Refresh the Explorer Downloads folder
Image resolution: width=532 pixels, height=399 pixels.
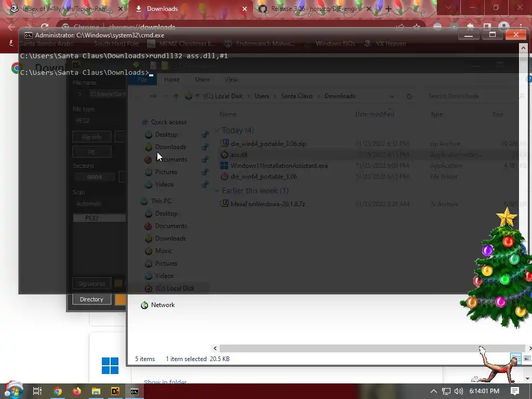point(409,96)
